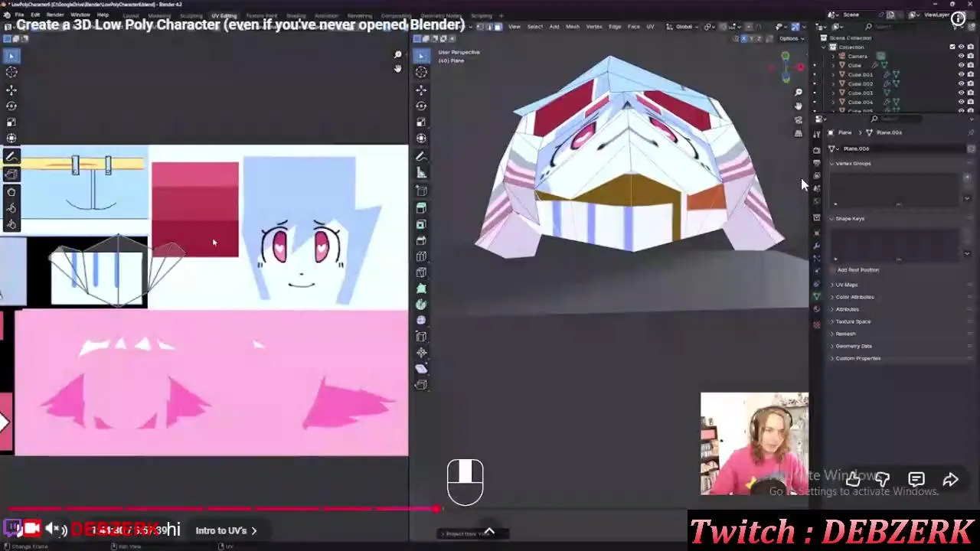Screen dimensions: 980x551
Task: Select the Rip Region tool in 3D viewport
Action: tap(421, 385)
